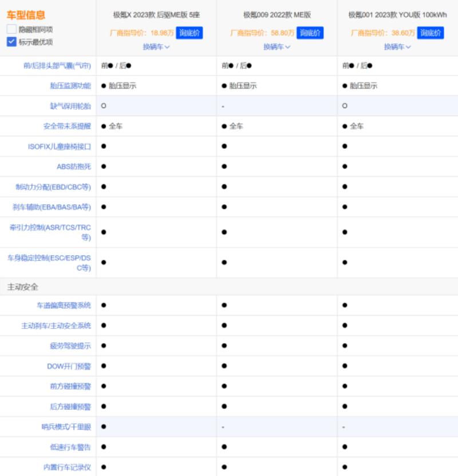
Task: Click the 后方碰撞预警 parameter link
Action: 70,406
